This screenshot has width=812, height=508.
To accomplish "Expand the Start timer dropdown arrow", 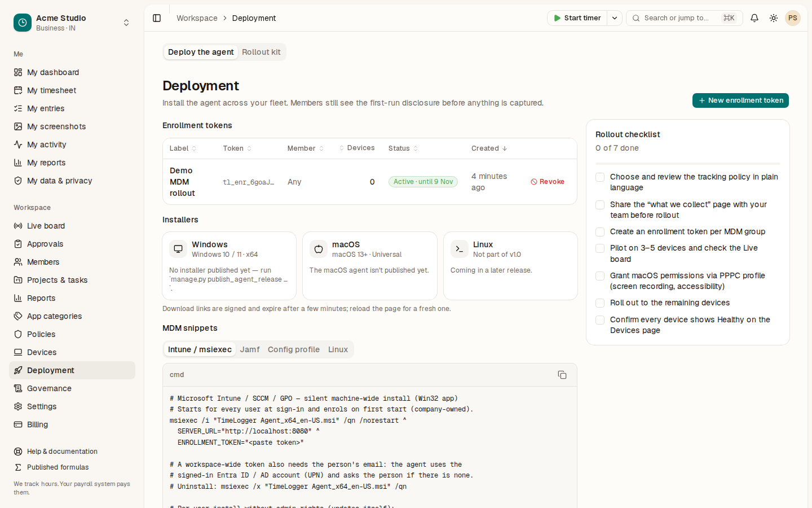I will tap(615, 18).
